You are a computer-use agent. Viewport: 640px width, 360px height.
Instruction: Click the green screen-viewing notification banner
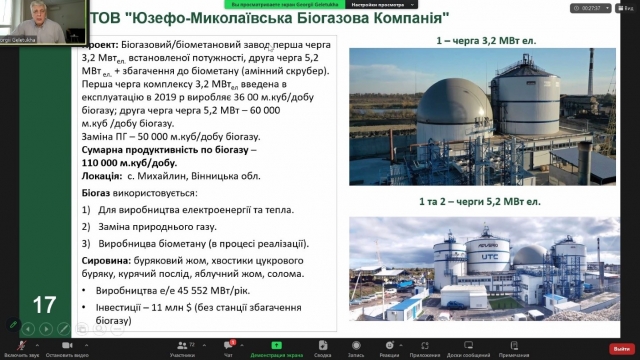[x=285, y=4]
